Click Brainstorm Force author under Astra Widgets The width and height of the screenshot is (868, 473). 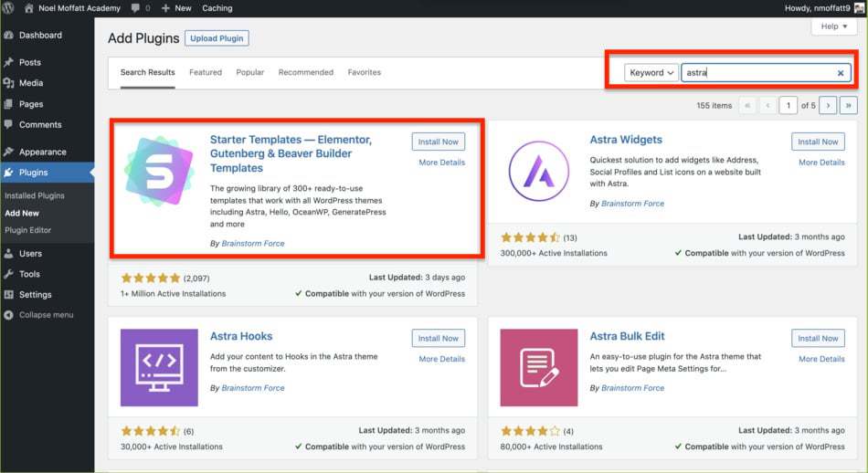click(x=633, y=204)
